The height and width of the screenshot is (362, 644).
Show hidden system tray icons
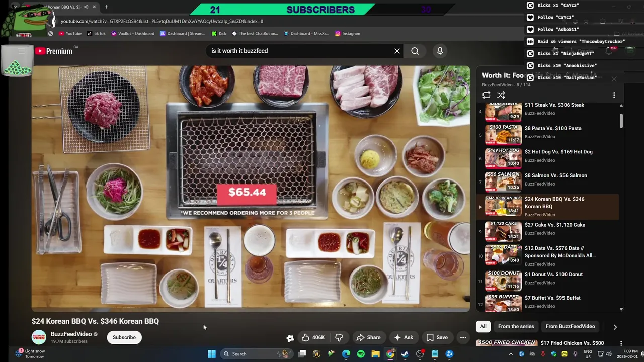[x=511, y=354]
